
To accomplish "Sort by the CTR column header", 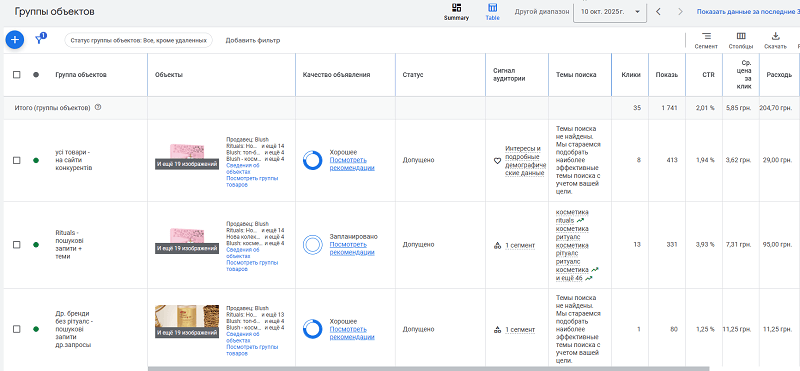I will 708,75.
